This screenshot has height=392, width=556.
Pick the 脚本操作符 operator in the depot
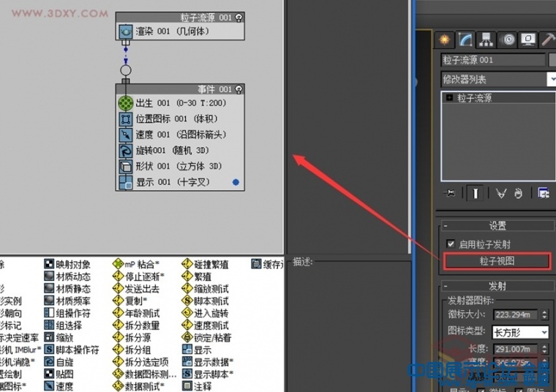pos(72,350)
